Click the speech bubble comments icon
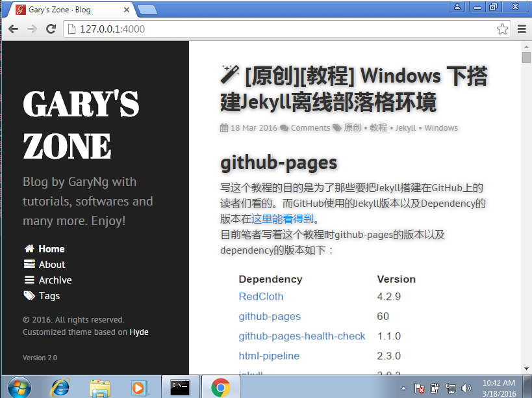The image size is (532, 398). pos(285,128)
